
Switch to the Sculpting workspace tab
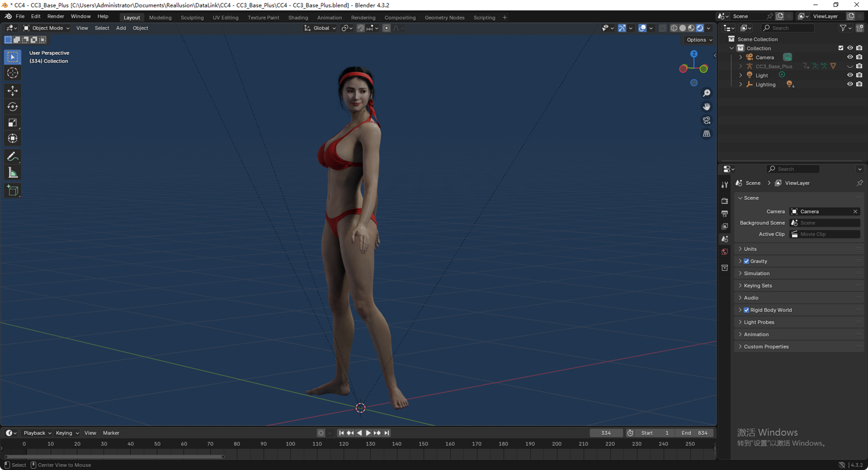tap(192, 17)
